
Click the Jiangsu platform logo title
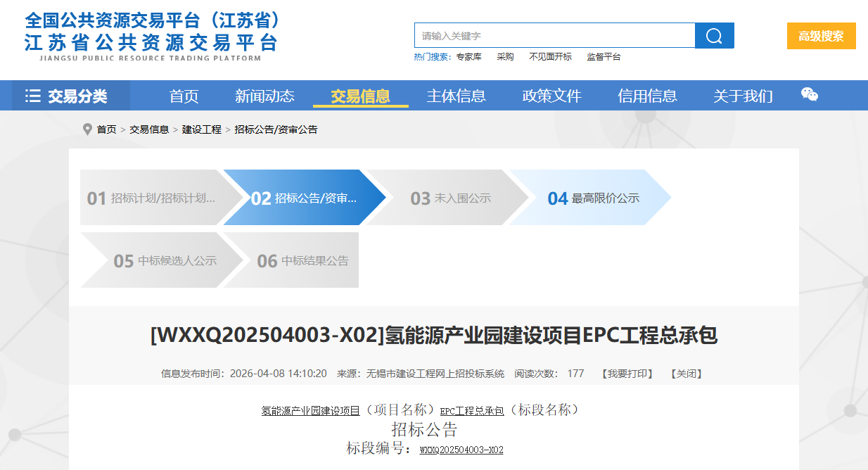[152, 35]
